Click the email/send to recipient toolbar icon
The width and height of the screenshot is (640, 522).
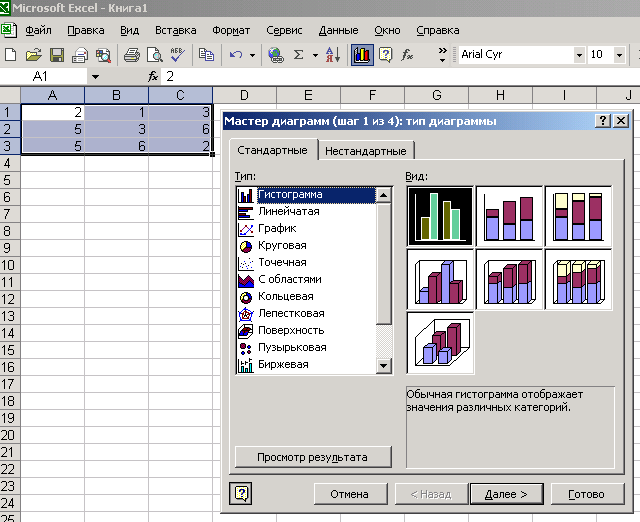tap(80, 54)
